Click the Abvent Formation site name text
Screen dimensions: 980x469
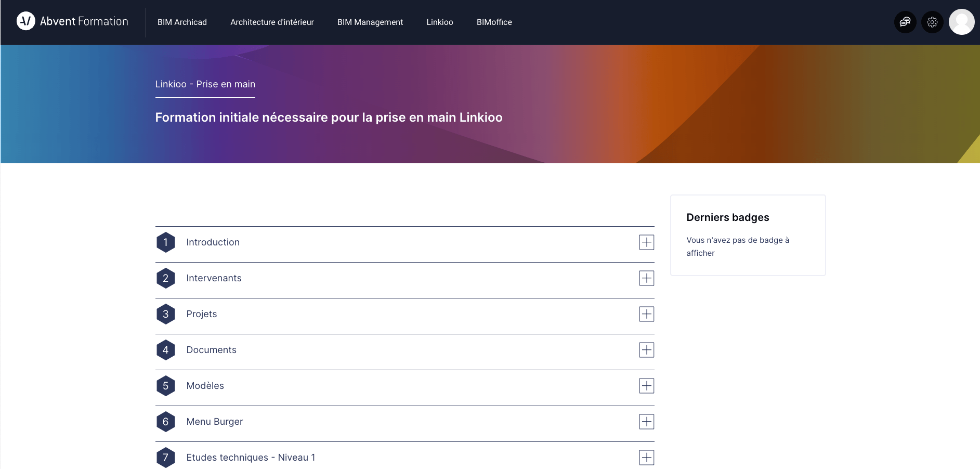(84, 21)
